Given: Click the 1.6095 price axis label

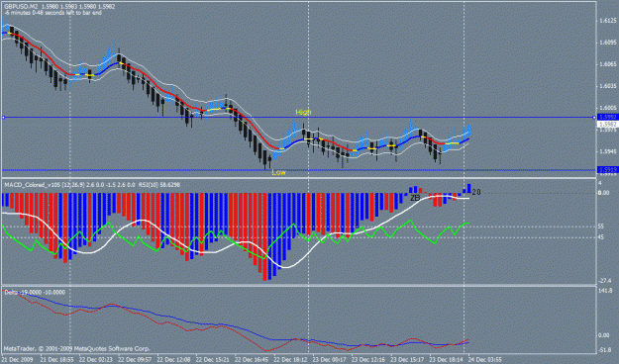Looking at the screenshot, I should tap(608, 43).
